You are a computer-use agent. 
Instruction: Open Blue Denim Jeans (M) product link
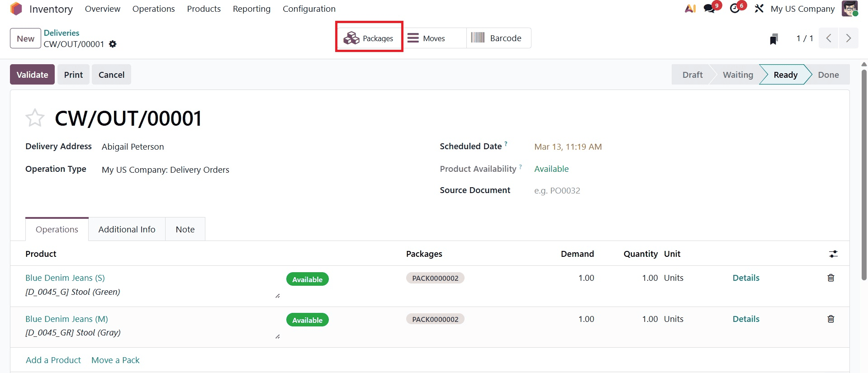pos(66,319)
